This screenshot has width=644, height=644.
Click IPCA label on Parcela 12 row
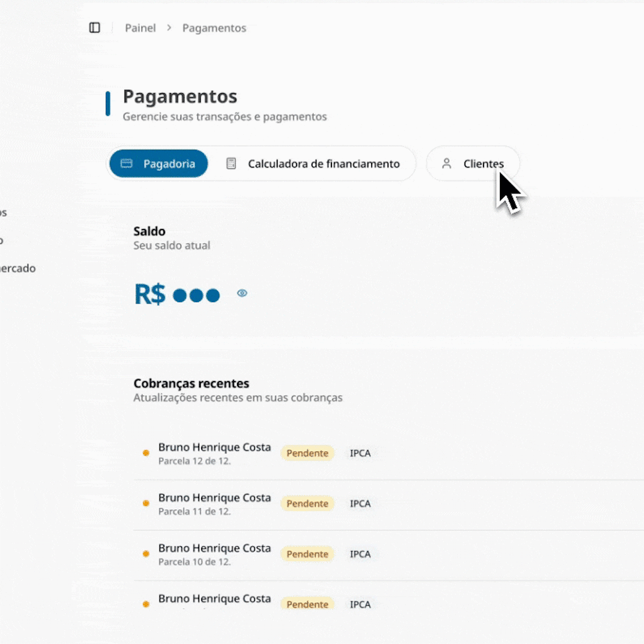point(360,453)
